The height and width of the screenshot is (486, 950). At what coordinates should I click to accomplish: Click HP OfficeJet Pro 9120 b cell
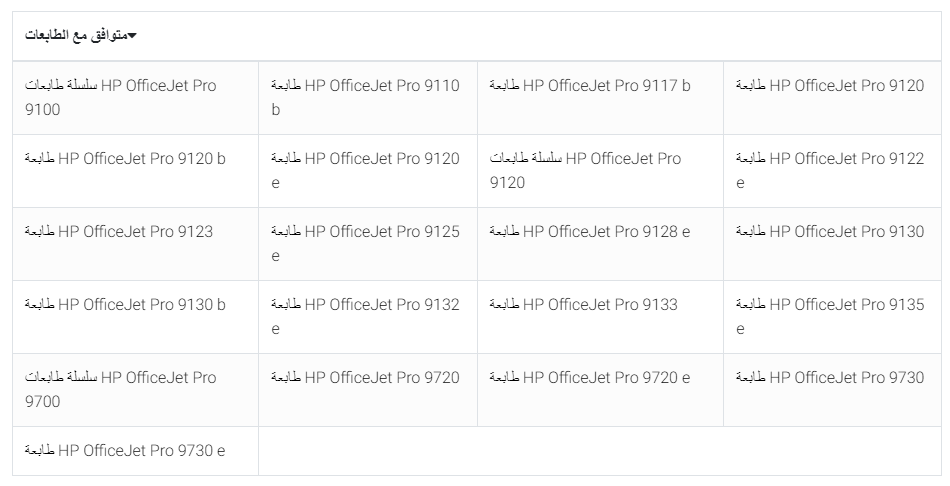pos(125,159)
